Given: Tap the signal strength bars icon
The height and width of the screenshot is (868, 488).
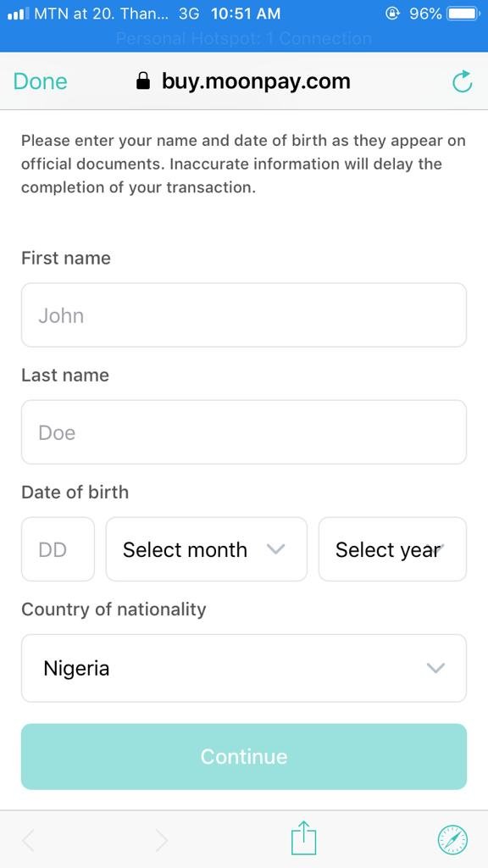Looking at the screenshot, I should point(19,14).
